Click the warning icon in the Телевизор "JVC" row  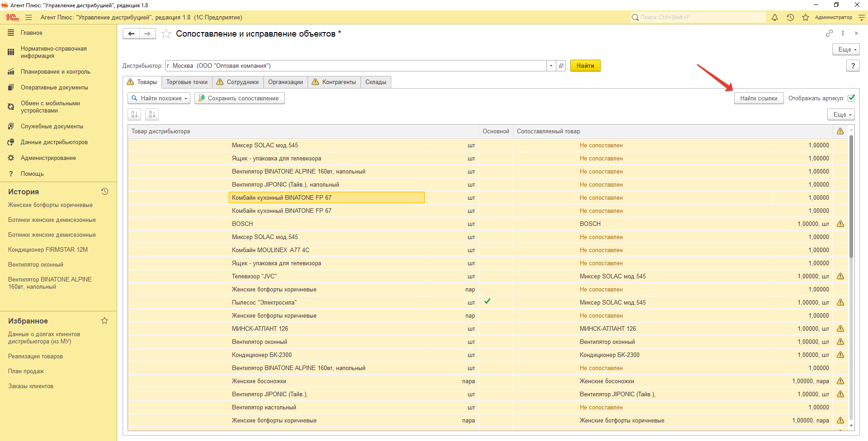tap(840, 276)
